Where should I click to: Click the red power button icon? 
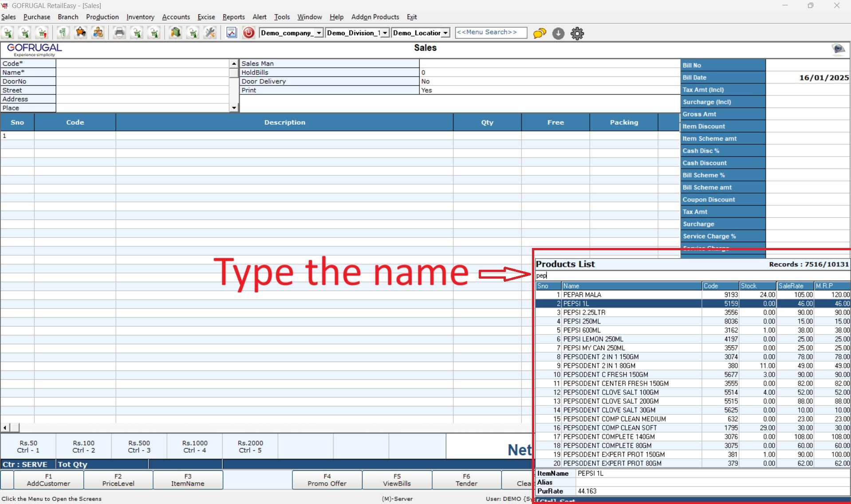click(x=248, y=33)
